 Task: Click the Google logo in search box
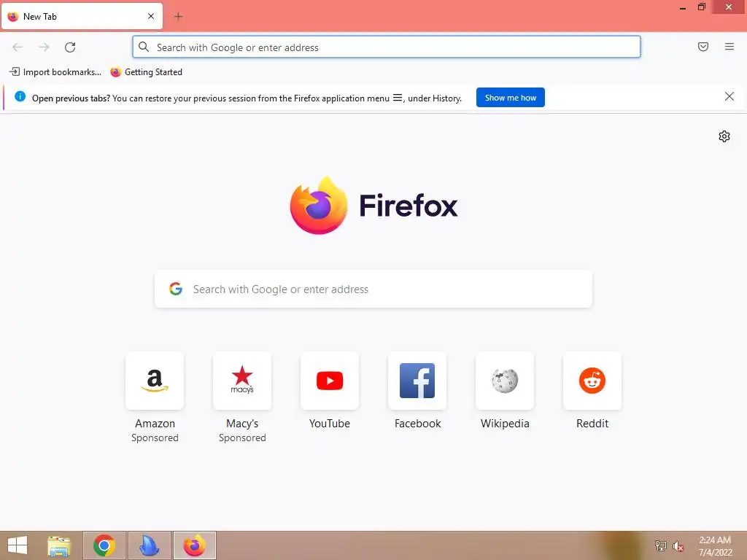coord(176,289)
